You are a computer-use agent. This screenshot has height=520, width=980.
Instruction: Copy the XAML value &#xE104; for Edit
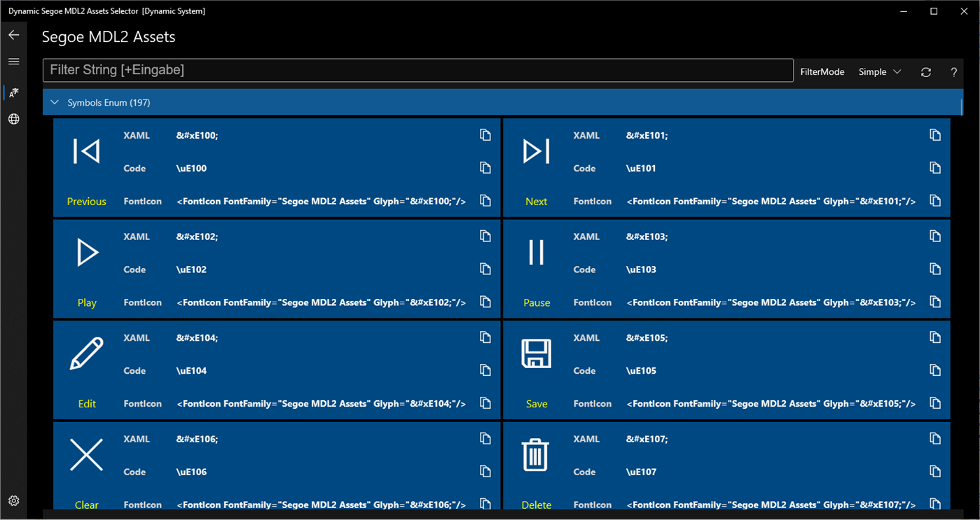coord(485,337)
